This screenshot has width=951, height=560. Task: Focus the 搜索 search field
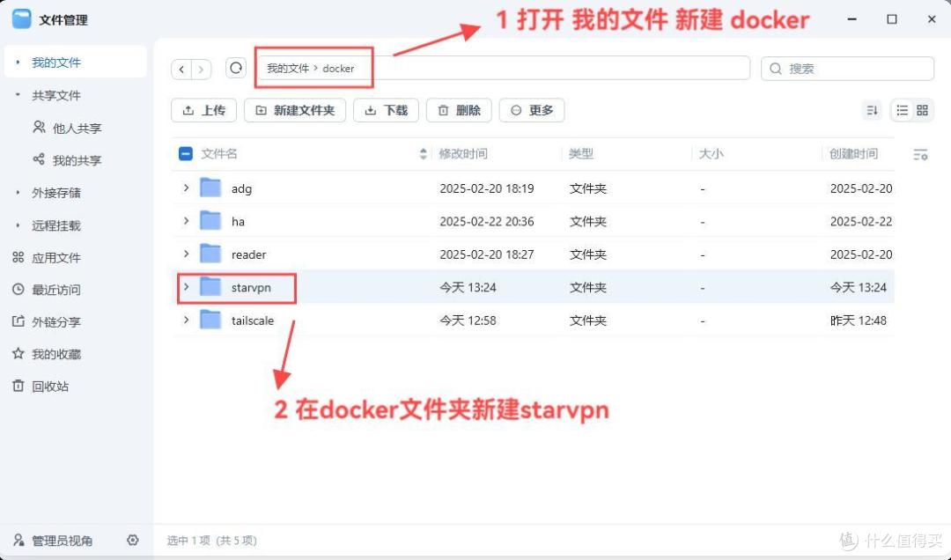coord(847,69)
